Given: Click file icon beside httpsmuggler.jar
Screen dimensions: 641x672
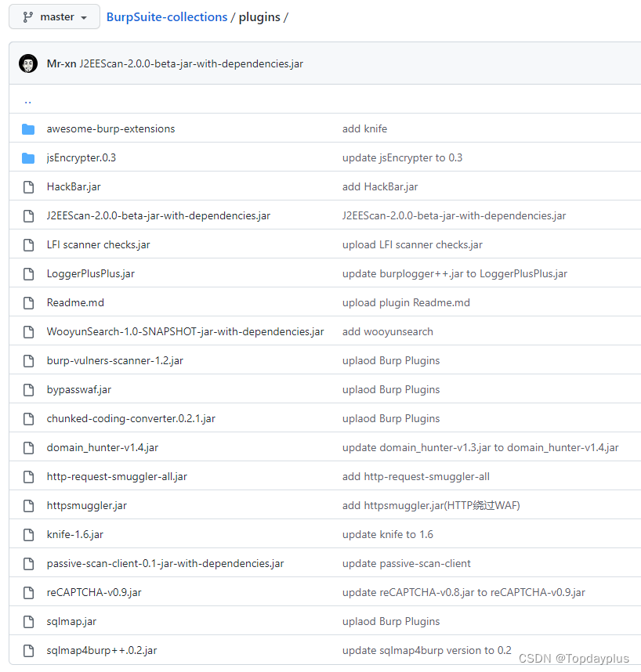Looking at the screenshot, I should [x=29, y=506].
